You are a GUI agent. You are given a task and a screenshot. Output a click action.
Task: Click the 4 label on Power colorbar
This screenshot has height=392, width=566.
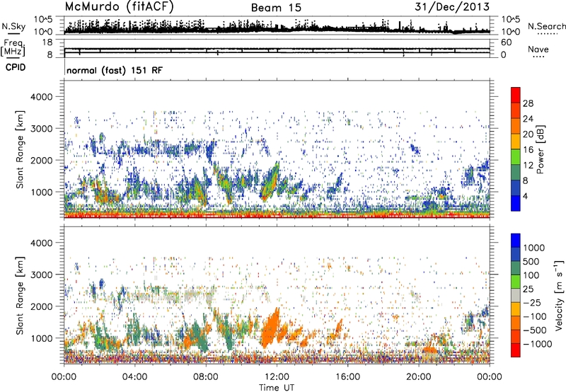(525, 197)
